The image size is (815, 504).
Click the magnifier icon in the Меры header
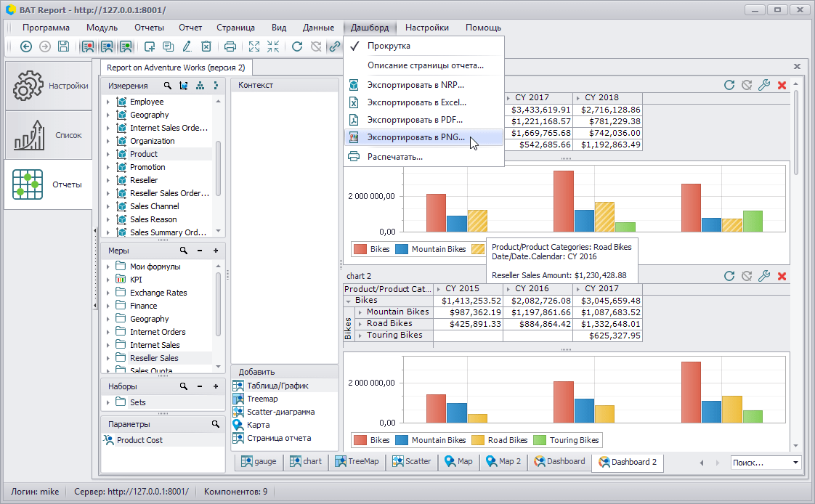184,251
